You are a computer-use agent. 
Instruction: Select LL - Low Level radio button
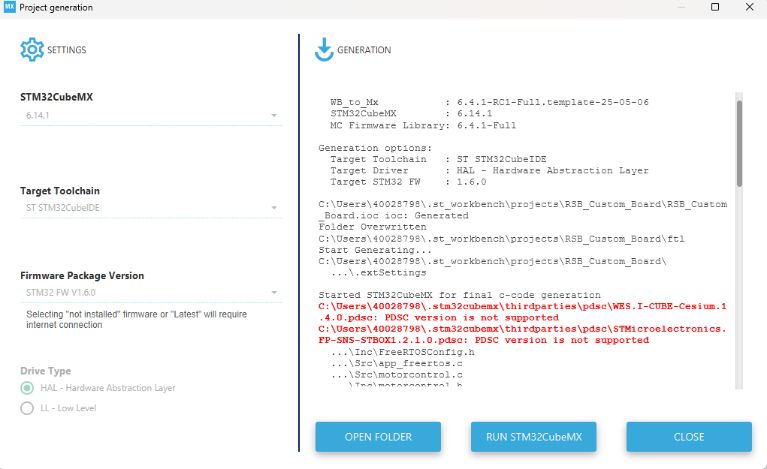click(27, 408)
